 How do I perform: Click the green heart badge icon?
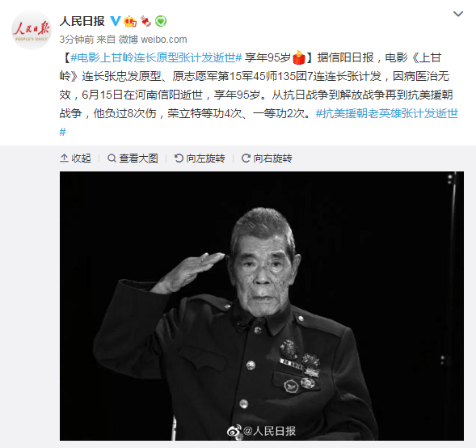(x=161, y=21)
